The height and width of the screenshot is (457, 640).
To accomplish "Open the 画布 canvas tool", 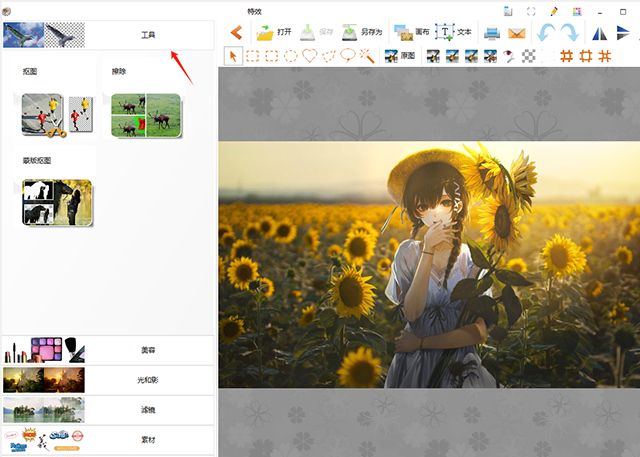I will pyautogui.click(x=412, y=33).
